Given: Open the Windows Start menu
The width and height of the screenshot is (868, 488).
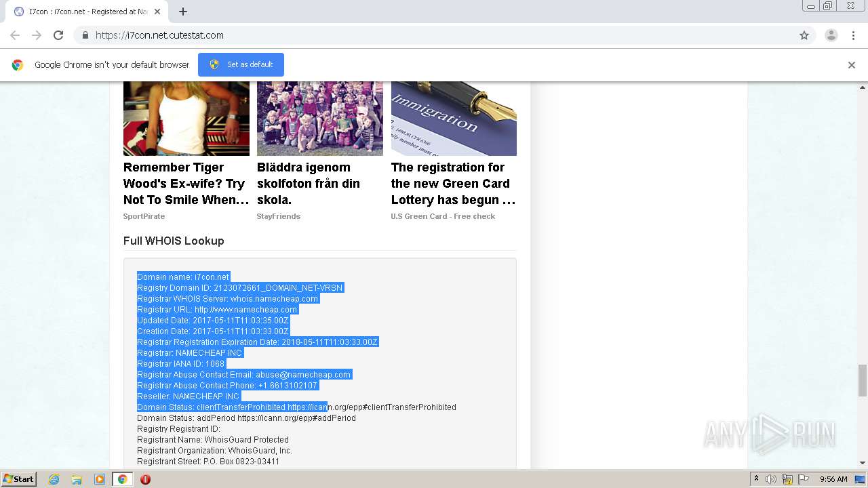Looking at the screenshot, I should (19, 479).
